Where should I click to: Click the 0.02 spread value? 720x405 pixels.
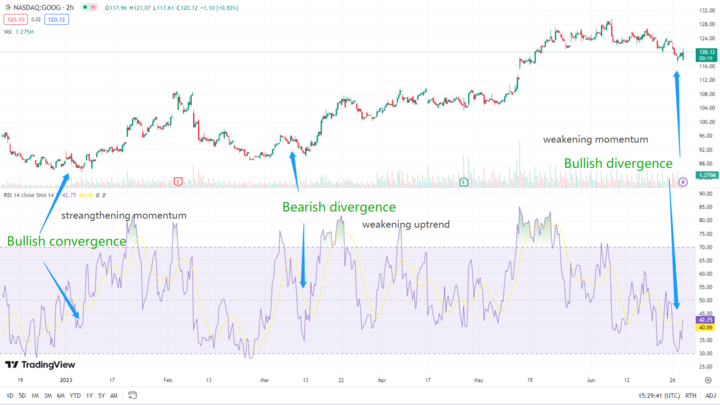coord(36,19)
